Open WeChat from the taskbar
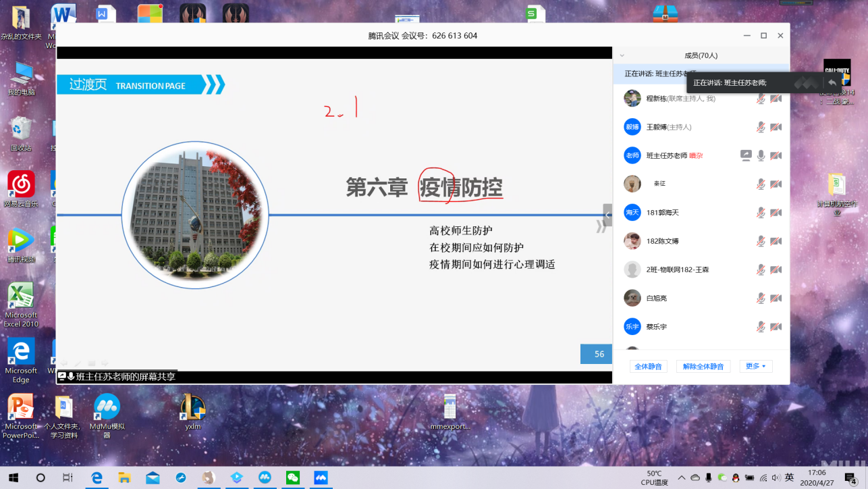Screen dimensions: 868x489 [292, 478]
